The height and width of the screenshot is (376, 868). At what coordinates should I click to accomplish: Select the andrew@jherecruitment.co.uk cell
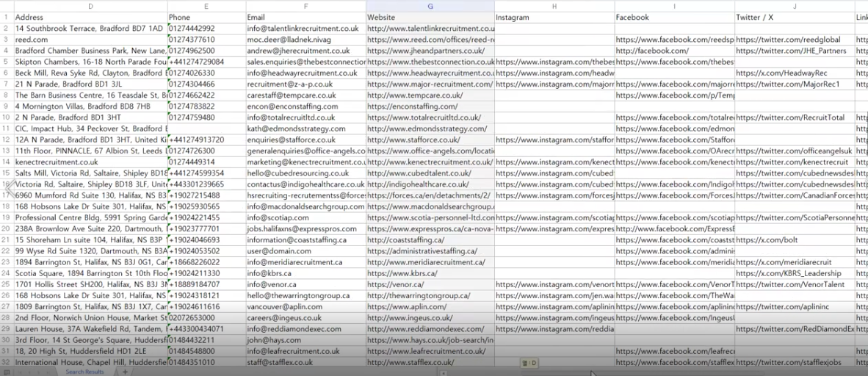305,51
